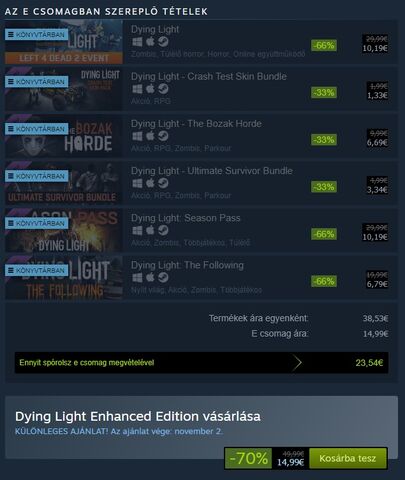Open the Dying Light game thumbnail

click(x=64, y=42)
